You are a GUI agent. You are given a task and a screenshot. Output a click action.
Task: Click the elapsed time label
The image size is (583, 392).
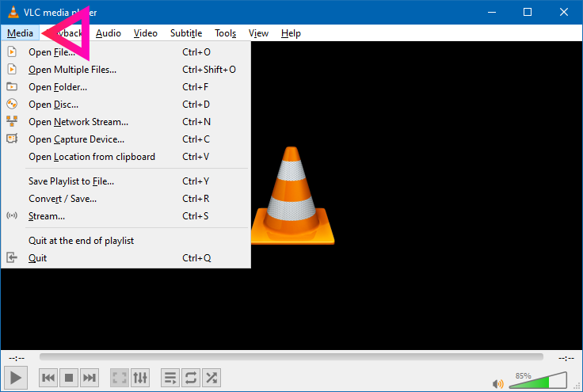click(17, 358)
